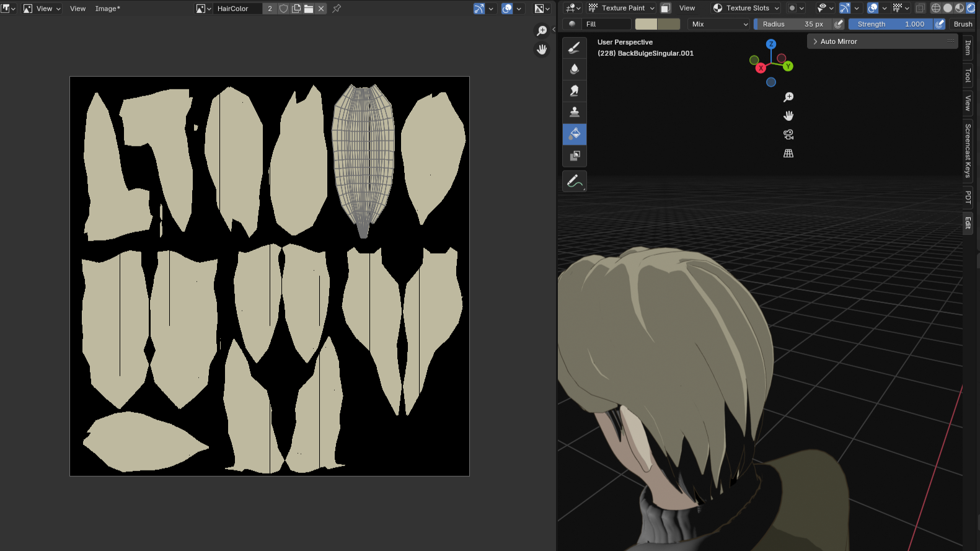Select the Soften tool
This screenshot has width=980, height=551.
point(575,69)
